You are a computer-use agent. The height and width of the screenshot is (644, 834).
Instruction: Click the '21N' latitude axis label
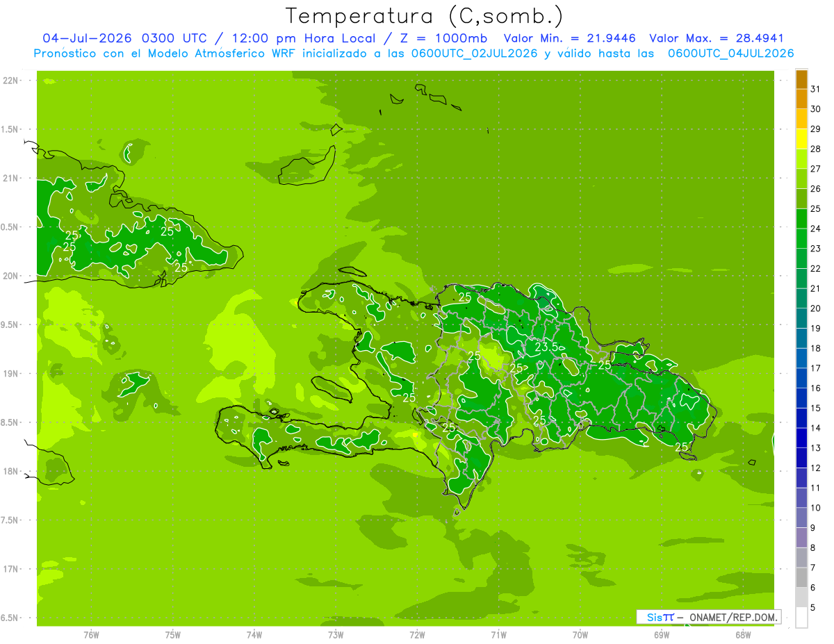click(x=10, y=179)
